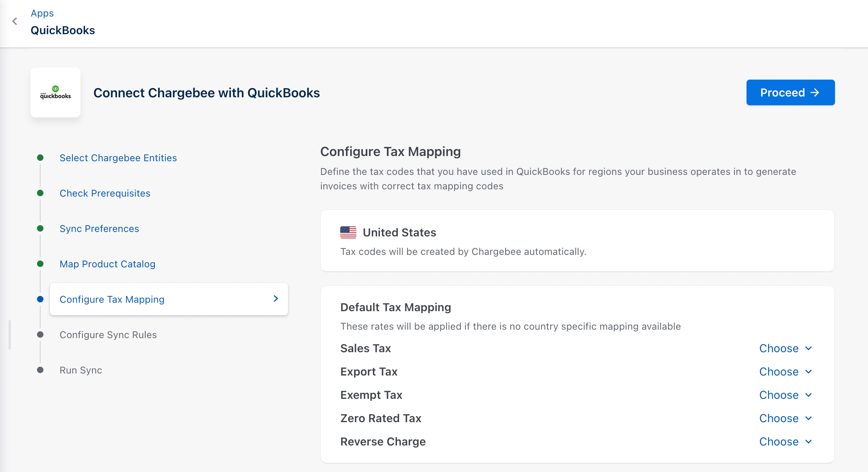Expand the Exempt Tax Choose dropdown
Viewport: 868px width, 472px height.
tap(785, 395)
